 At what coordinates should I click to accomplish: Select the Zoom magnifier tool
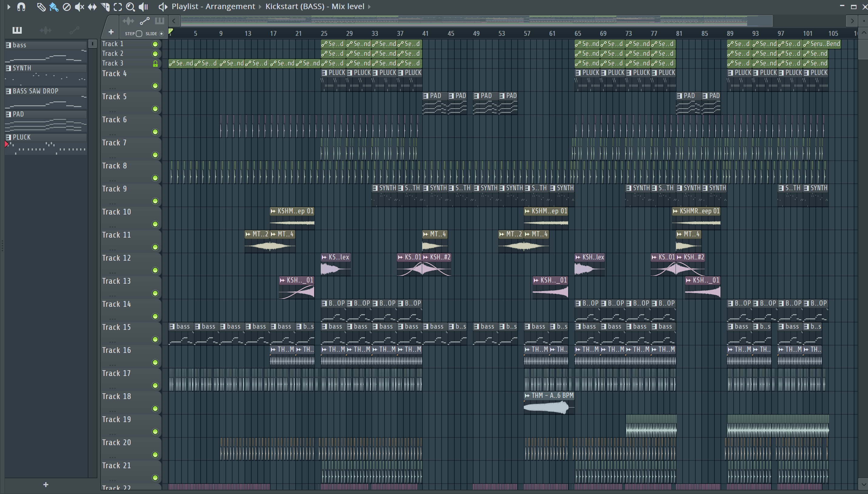pyautogui.click(x=130, y=6)
